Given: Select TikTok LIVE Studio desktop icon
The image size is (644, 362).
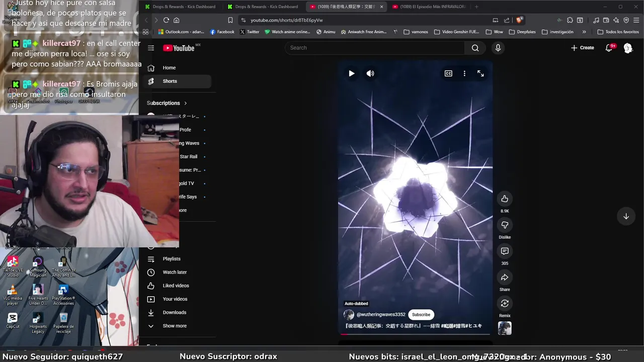Looking at the screenshot, I should pos(13,266).
